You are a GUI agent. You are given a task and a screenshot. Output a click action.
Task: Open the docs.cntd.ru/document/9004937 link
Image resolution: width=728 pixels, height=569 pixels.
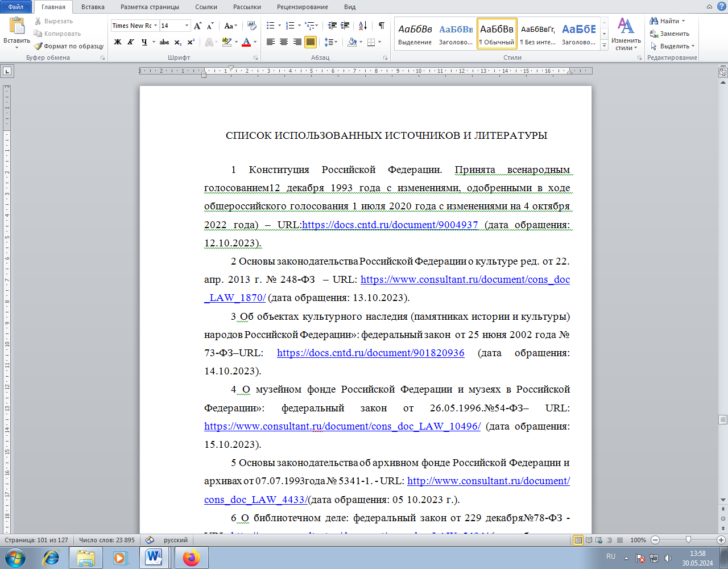pos(390,225)
